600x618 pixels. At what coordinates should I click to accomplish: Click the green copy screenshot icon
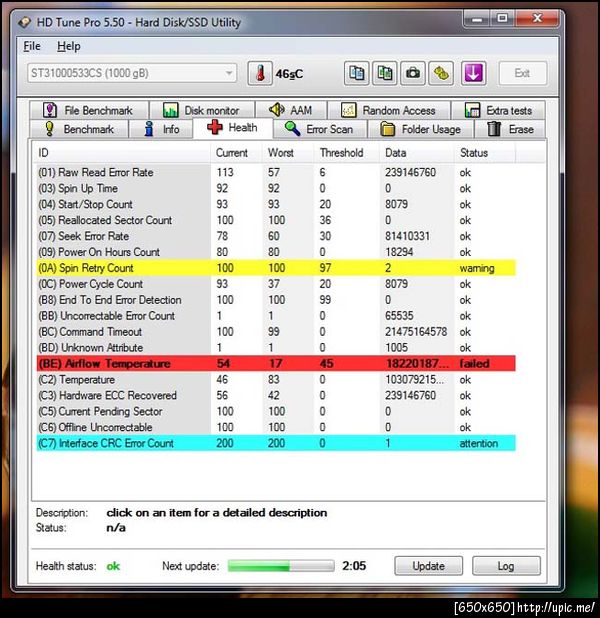(384, 73)
